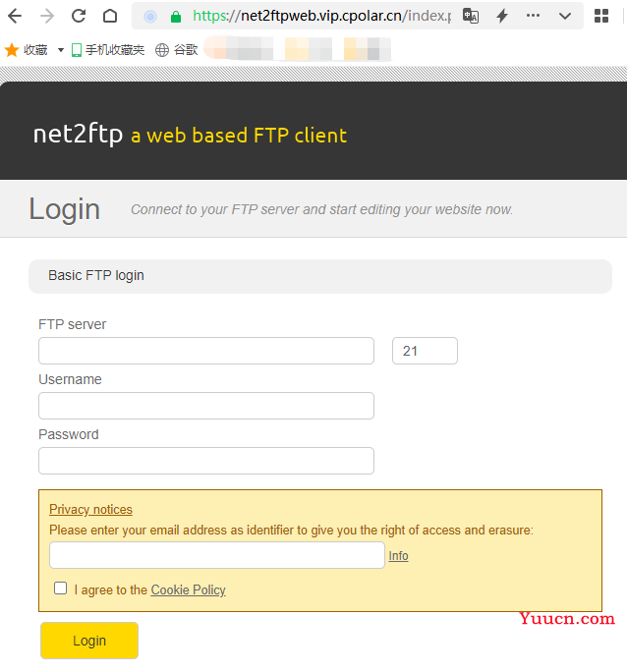Expand the favorites dropdown arrow

point(61,50)
